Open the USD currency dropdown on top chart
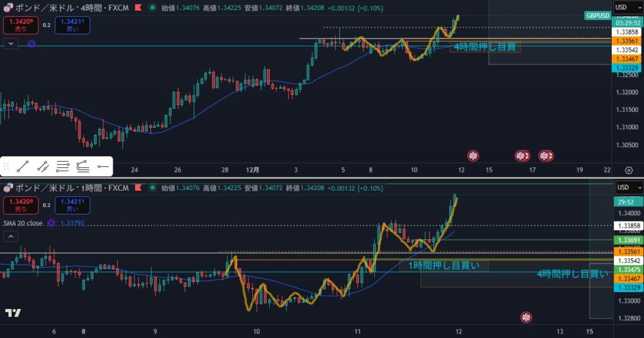This screenshot has width=644, height=338. pyautogui.click(x=627, y=8)
